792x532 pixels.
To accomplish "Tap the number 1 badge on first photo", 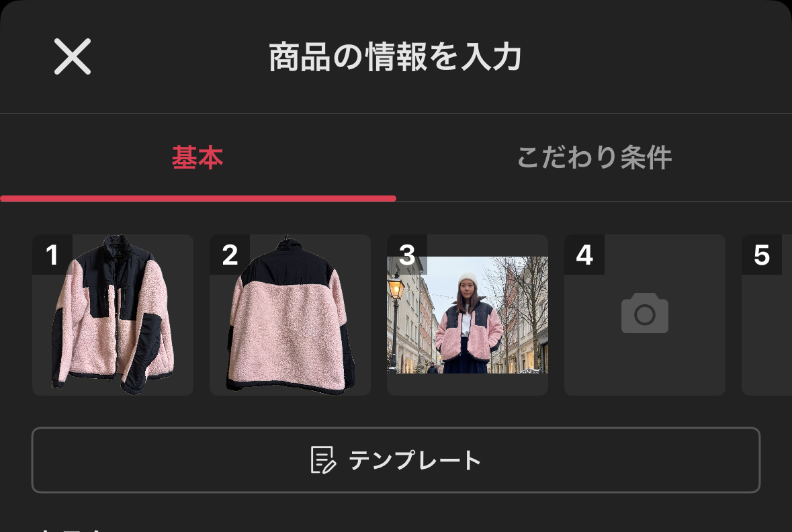I will tap(52, 255).
